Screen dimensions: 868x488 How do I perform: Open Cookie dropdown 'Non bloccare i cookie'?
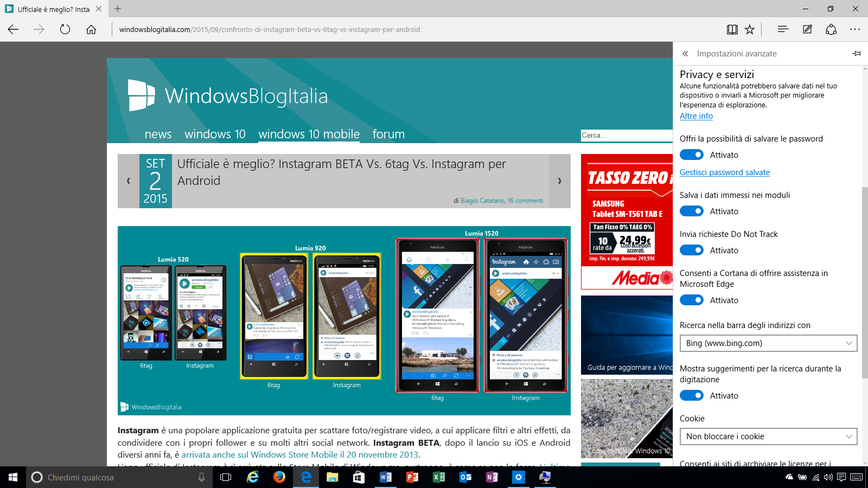[x=768, y=436]
